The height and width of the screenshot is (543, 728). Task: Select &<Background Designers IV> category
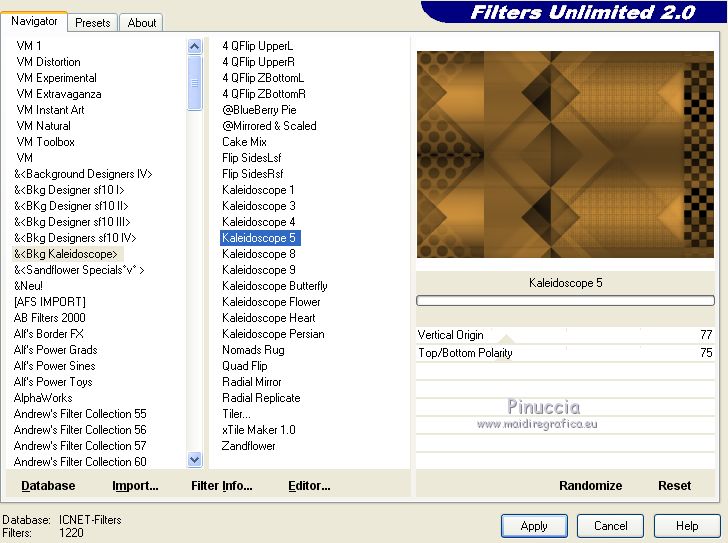[83, 174]
